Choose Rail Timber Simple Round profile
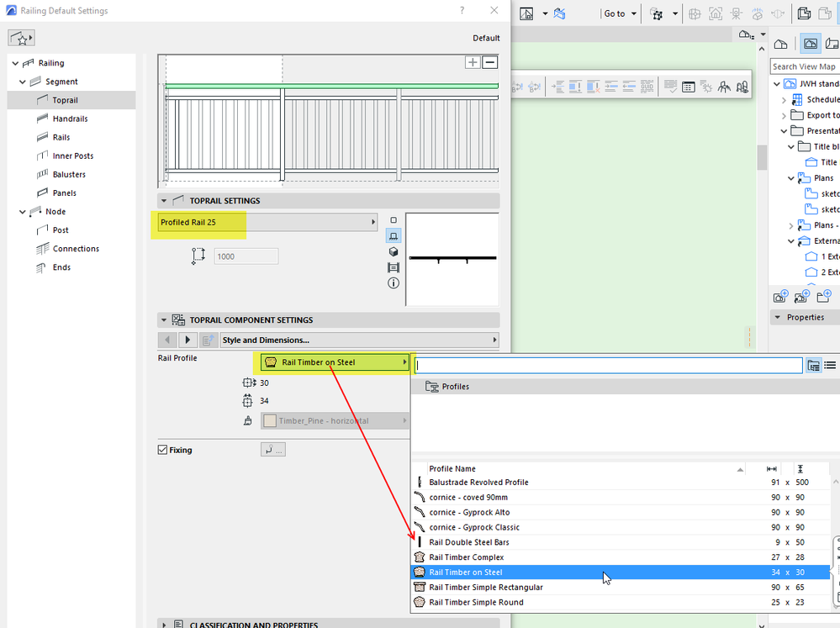Screen dimensions: 840x628 click(x=621, y=602)
